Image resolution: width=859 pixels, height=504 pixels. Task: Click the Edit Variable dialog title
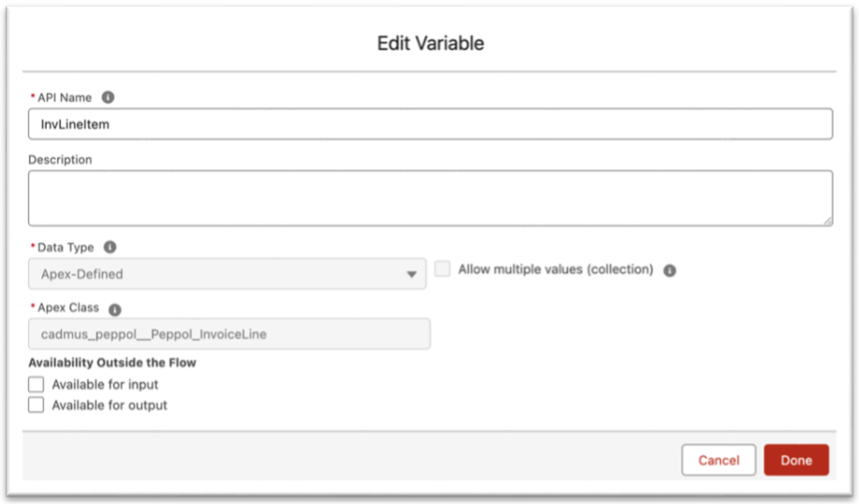pos(430,43)
